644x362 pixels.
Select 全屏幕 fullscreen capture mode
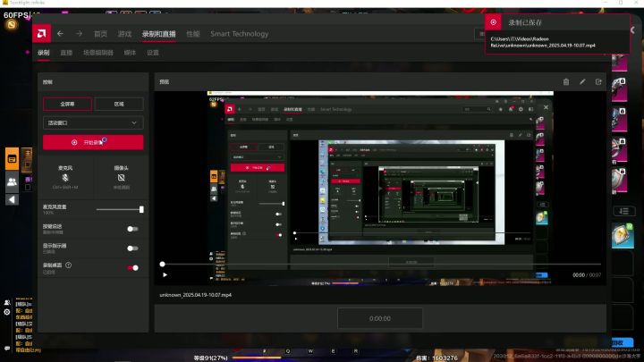click(x=67, y=104)
